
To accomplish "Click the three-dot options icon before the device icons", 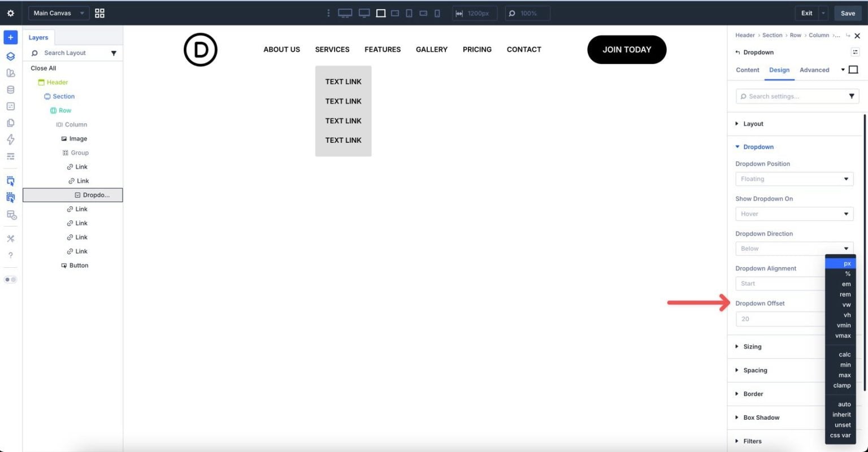I will pos(328,13).
